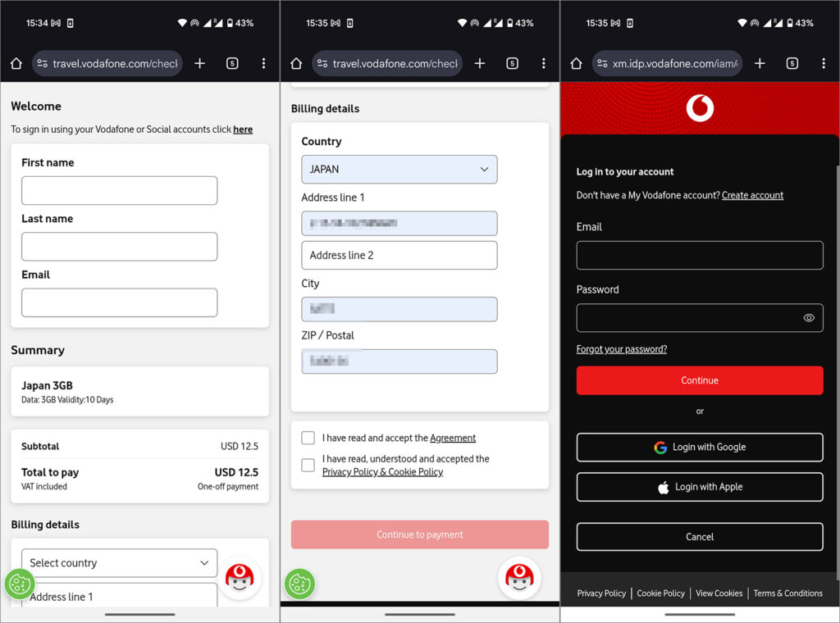Tap the home icon in the right phone browser

[577, 64]
